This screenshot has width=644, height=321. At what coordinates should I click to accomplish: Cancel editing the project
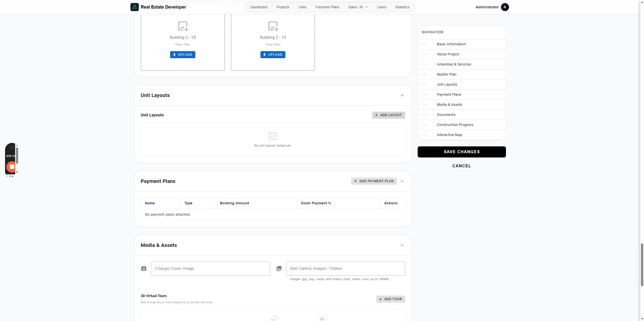point(462,166)
